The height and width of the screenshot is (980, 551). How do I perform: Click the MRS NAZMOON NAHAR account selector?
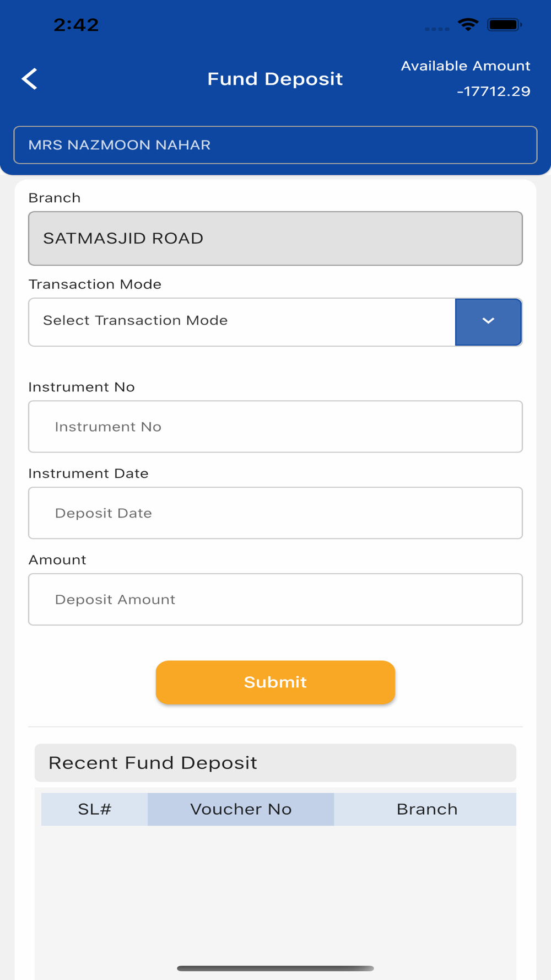click(275, 145)
